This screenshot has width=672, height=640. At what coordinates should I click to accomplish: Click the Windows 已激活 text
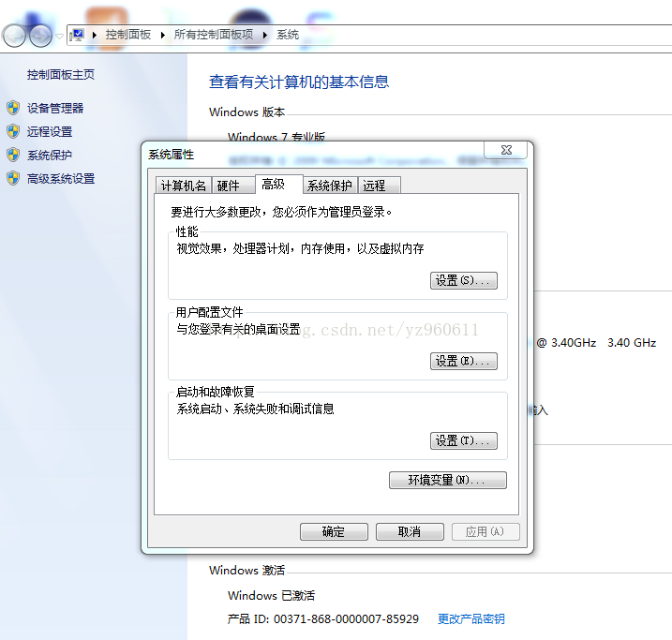[271, 595]
